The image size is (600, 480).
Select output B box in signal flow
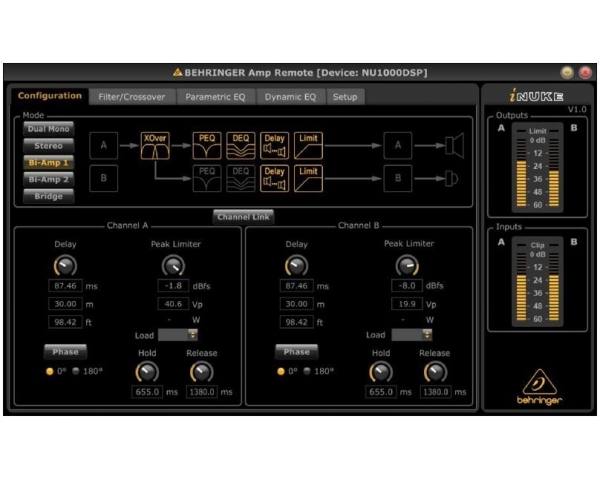(398, 179)
